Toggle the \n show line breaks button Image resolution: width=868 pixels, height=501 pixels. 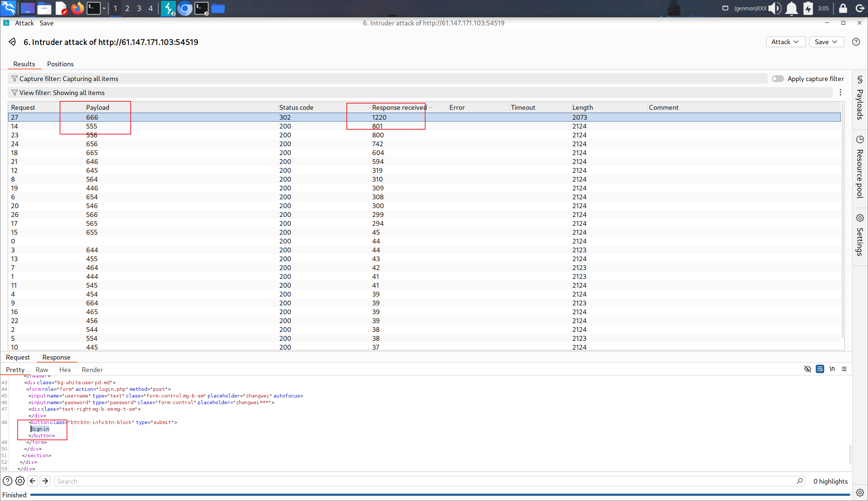(832, 369)
